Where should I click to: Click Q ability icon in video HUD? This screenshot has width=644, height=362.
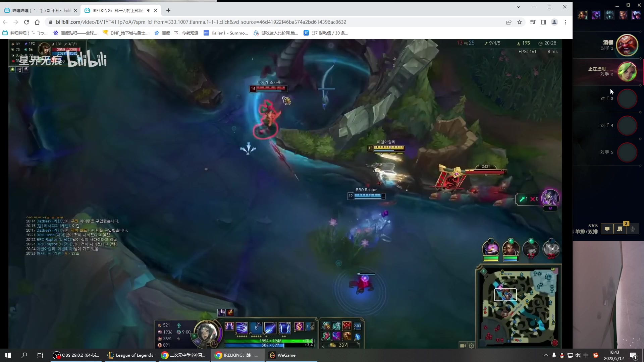coord(242,328)
